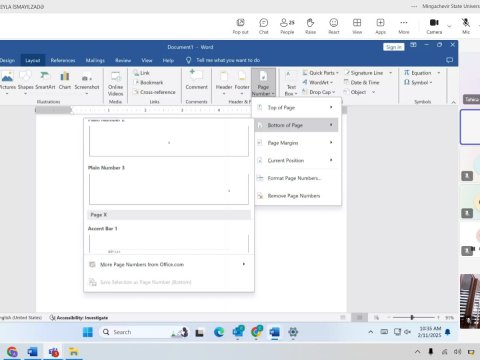Open the Review ribbon tab

123,60
